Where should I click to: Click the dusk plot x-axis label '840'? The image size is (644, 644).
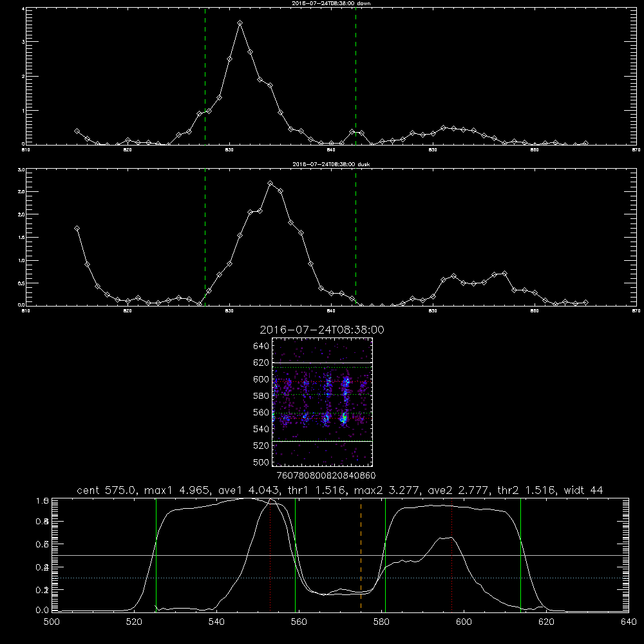pos(331,311)
